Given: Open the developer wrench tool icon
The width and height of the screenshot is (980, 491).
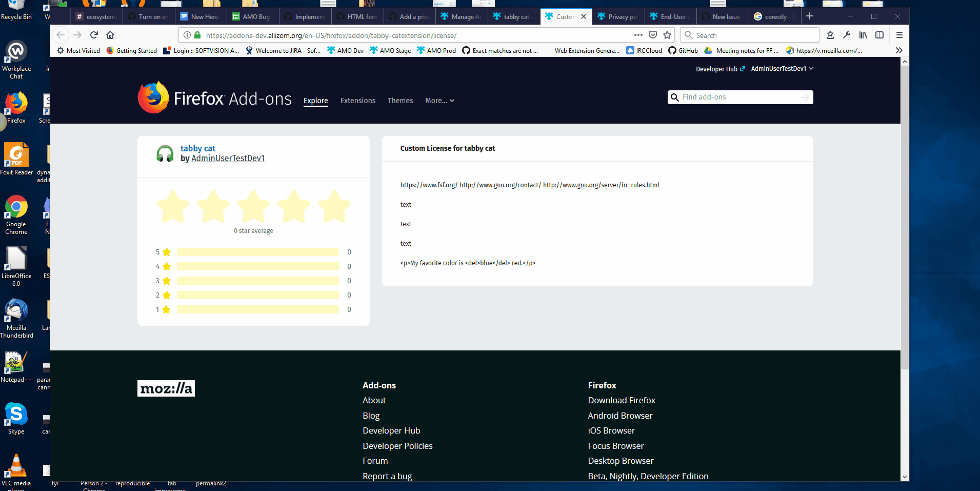Looking at the screenshot, I should pyautogui.click(x=847, y=35).
